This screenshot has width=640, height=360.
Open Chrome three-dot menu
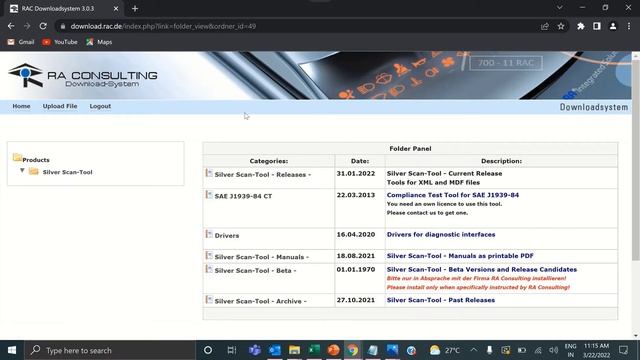point(629,26)
